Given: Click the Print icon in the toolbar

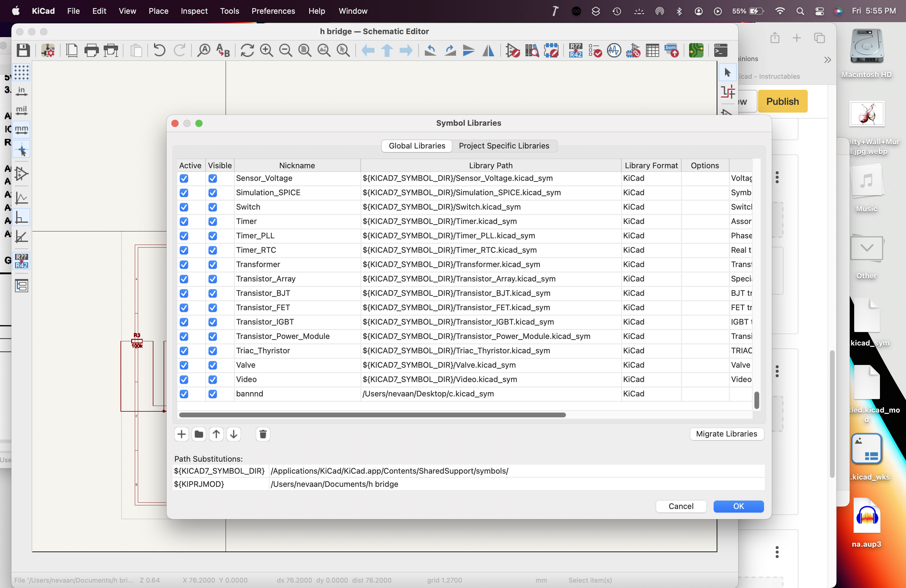Looking at the screenshot, I should coord(91,50).
